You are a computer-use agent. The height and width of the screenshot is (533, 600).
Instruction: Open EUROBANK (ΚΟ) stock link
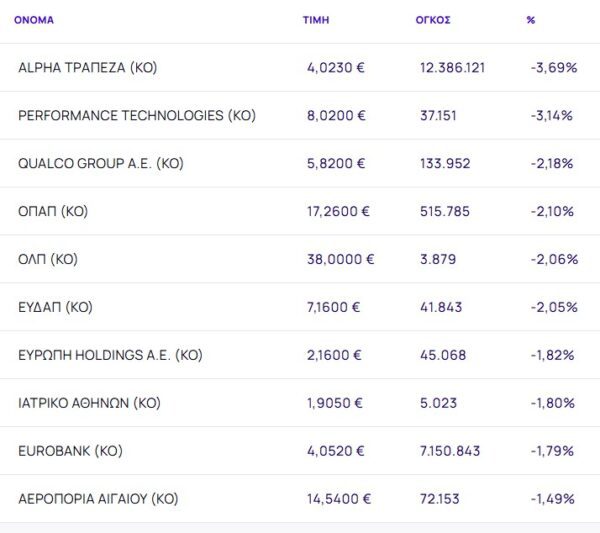point(70,451)
